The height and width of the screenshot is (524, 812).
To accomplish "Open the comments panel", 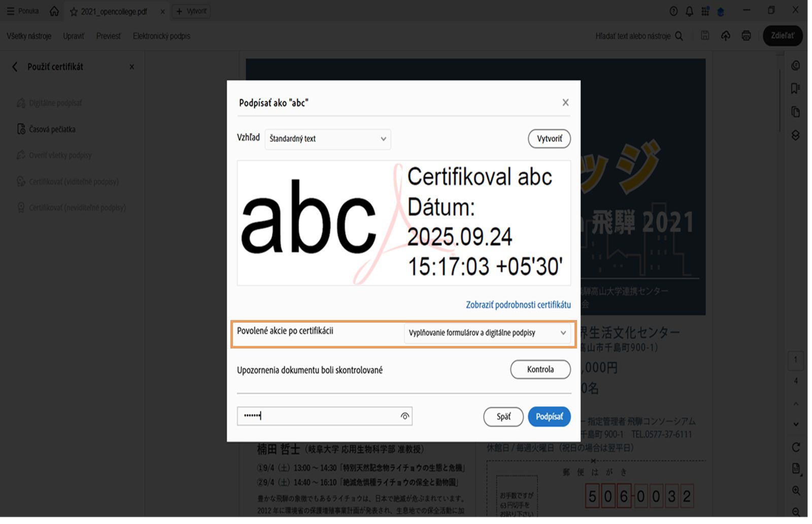I will 795,65.
